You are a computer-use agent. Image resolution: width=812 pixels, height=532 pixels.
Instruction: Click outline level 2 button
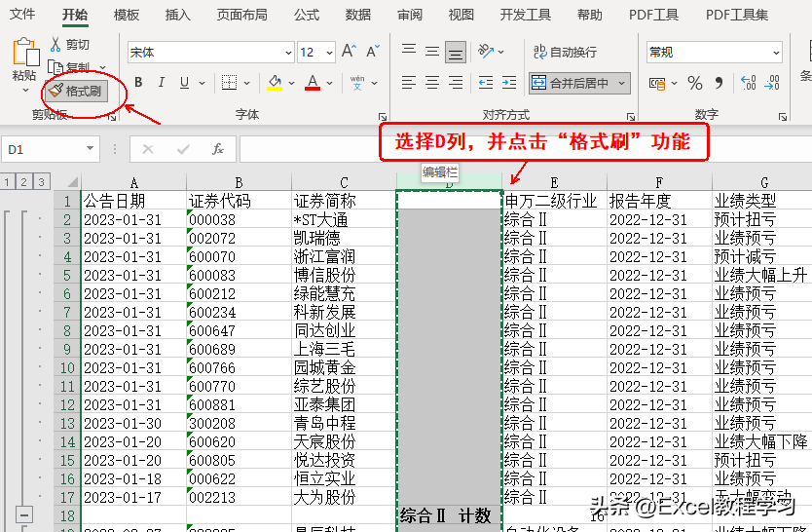pos(25,181)
